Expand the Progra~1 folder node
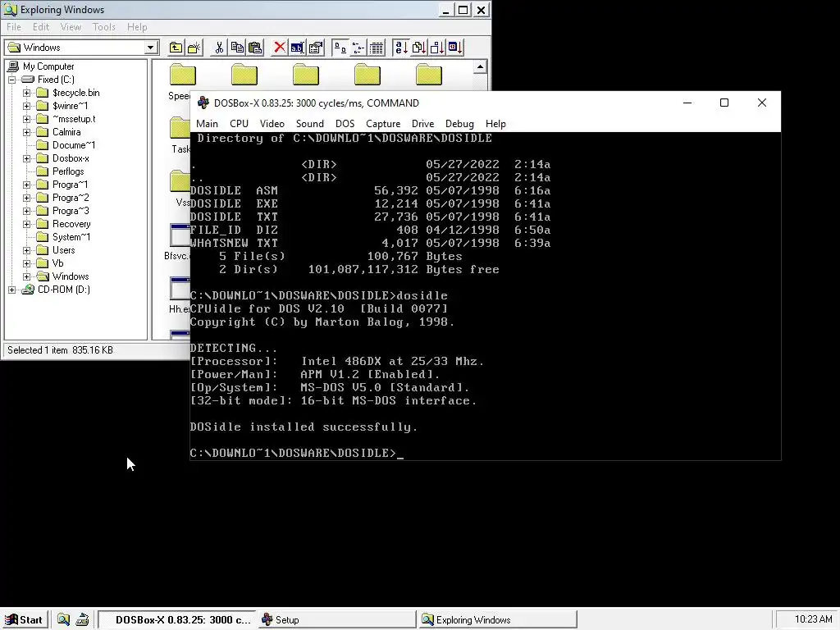The image size is (840, 630). point(26,185)
